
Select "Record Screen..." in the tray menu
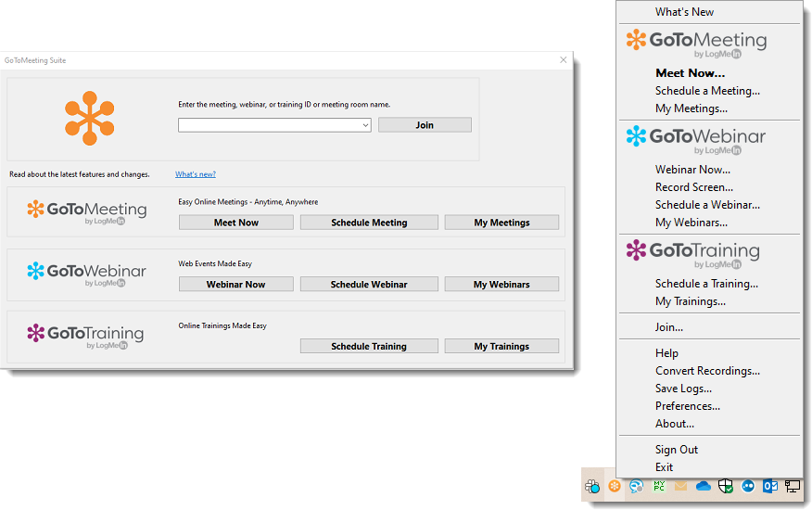pos(694,187)
